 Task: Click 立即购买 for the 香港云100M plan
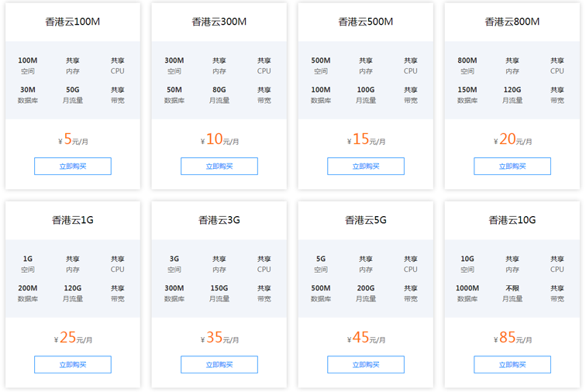(73, 166)
